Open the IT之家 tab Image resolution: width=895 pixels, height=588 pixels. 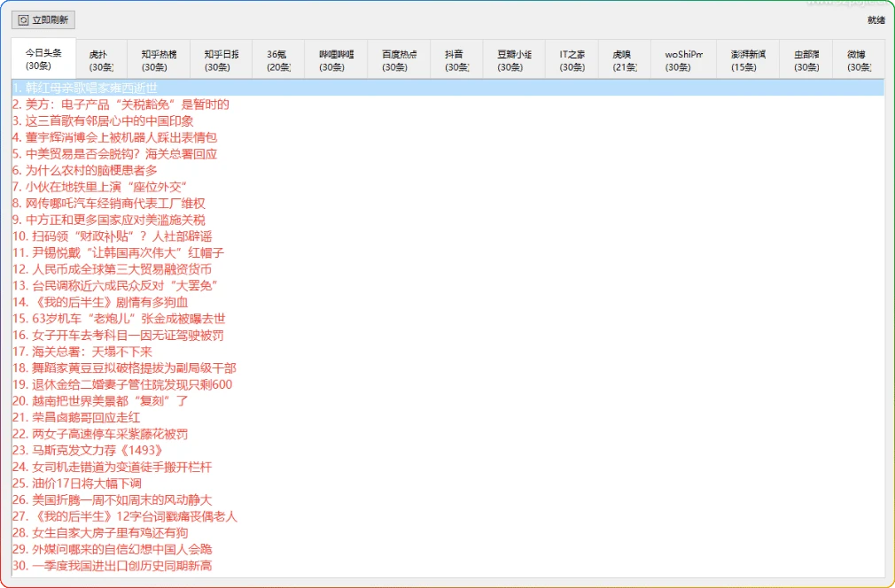570,58
